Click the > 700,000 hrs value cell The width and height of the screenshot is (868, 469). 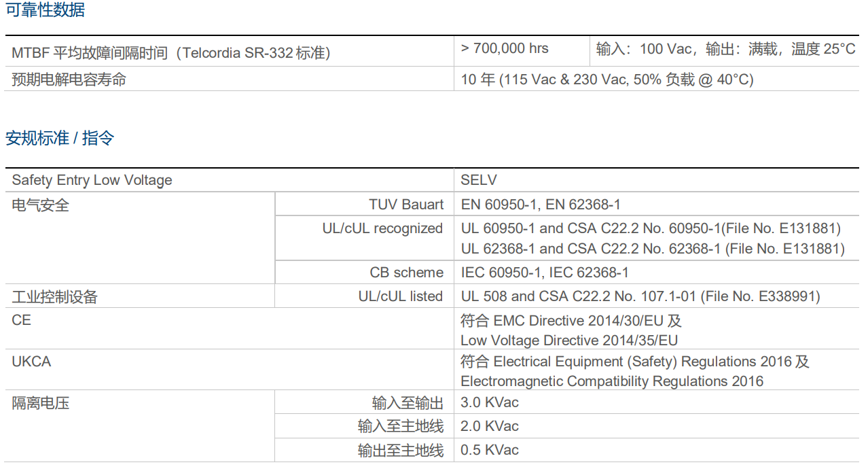click(505, 48)
